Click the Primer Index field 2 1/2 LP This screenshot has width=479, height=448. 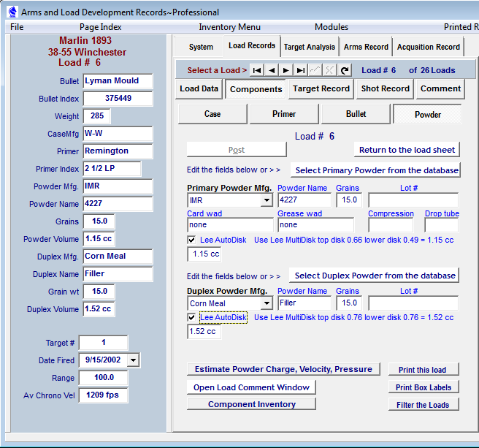point(112,169)
